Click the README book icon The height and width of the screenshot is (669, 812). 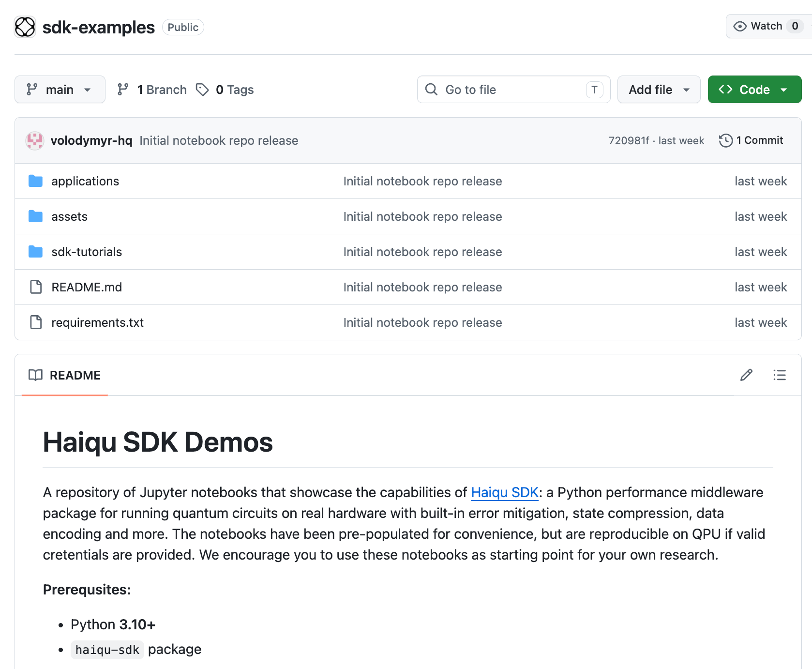click(35, 375)
